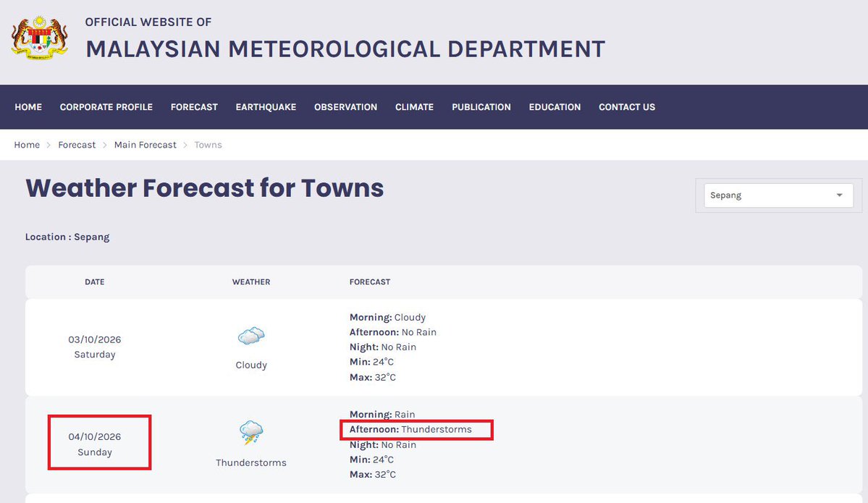Viewport: 868px width, 503px height.
Task: Click the Weather Forecast for Towns heading
Action: [204, 188]
